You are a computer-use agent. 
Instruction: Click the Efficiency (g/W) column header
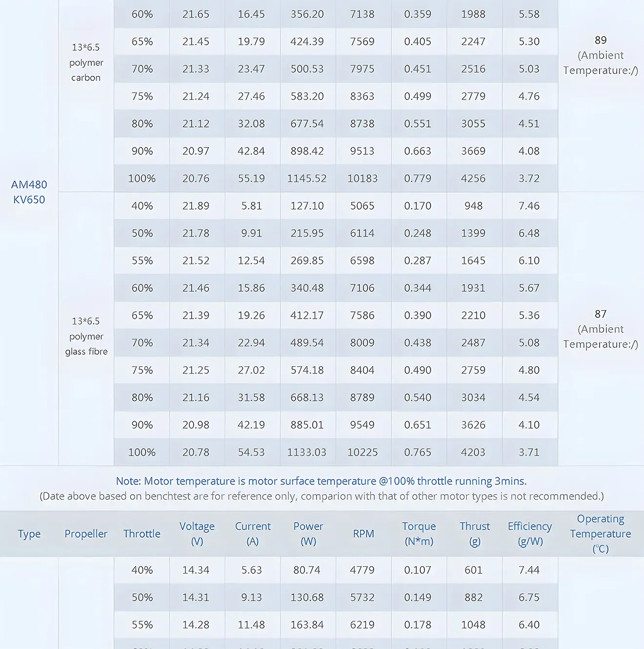tap(529, 534)
